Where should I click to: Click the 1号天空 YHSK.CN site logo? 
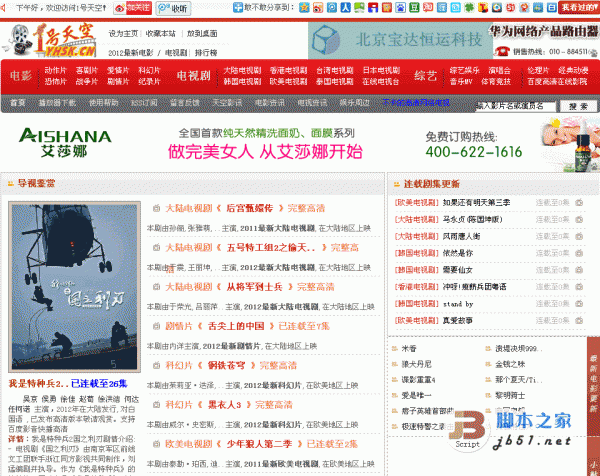click(50, 40)
